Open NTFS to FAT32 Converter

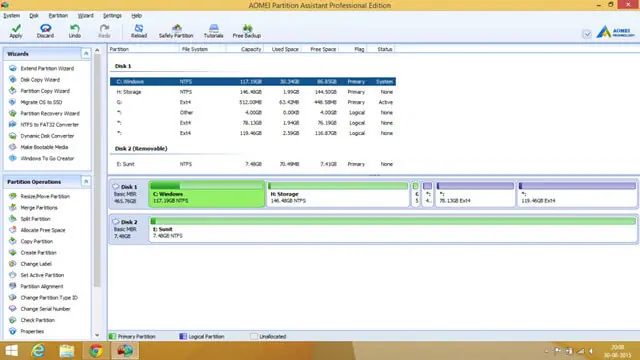[x=49, y=124]
